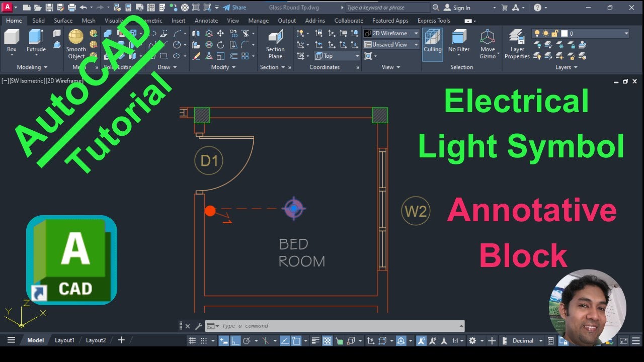Expand the Draw panel
The image size is (644, 362).
(x=167, y=67)
